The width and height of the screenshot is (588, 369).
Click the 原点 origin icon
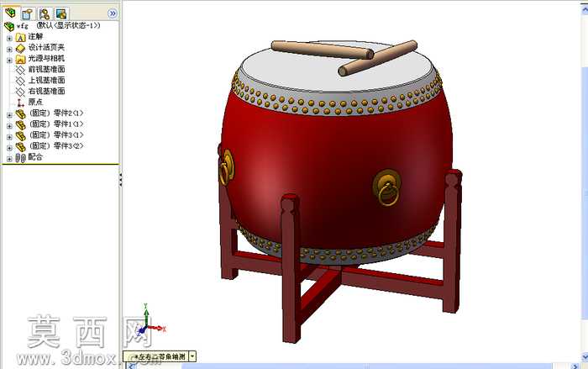[x=20, y=103]
